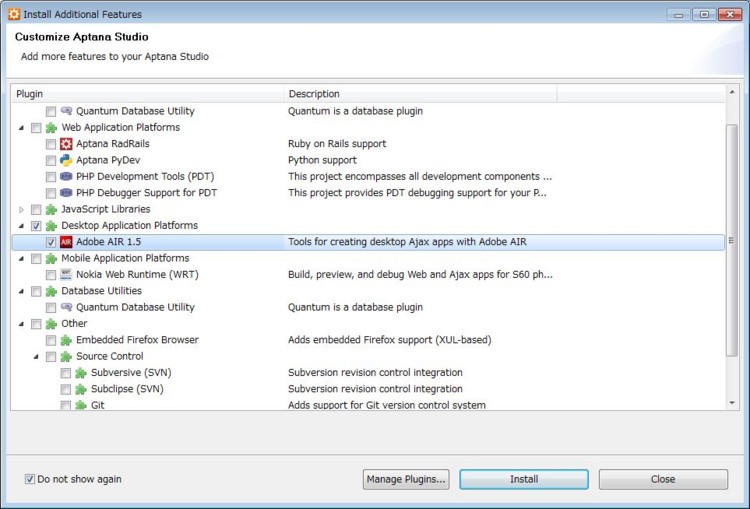Select the PHP Debugger Support for PDT row
The width and height of the screenshot is (750, 509).
[x=368, y=193]
